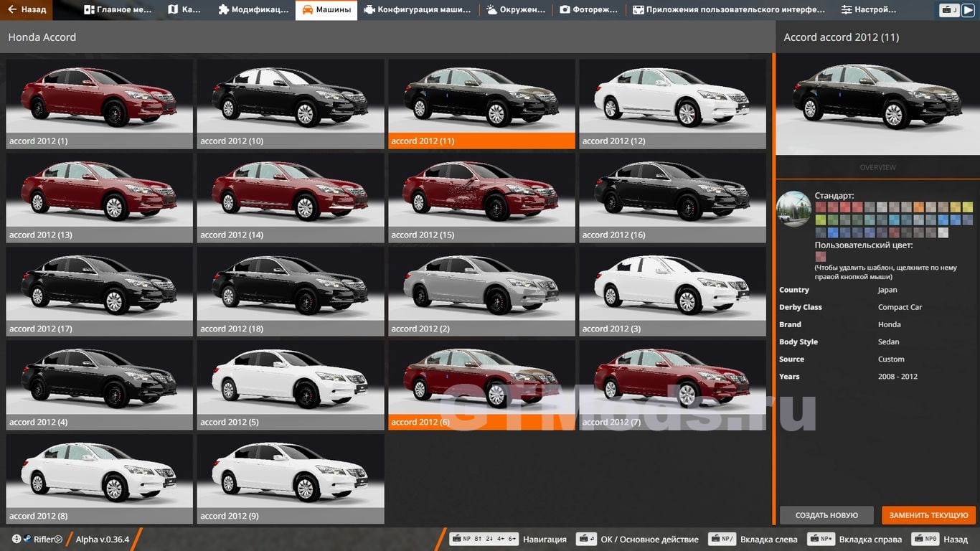The height and width of the screenshot is (551, 980).
Task: Pick the orange standard color swatch
Action: 919,207
